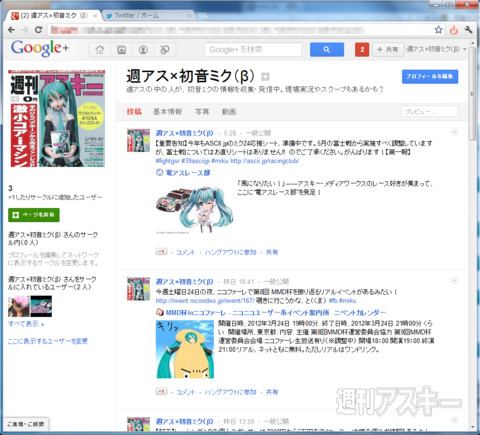Open the first follower avatar with pink hair

pos(19,306)
